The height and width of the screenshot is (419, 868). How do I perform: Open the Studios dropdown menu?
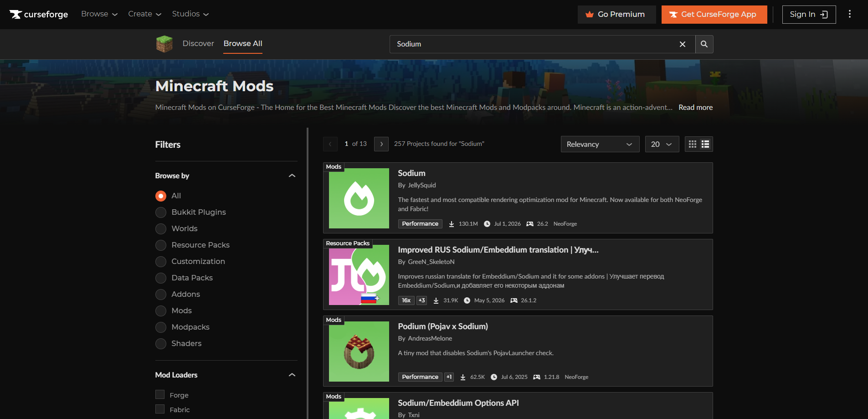coord(190,14)
